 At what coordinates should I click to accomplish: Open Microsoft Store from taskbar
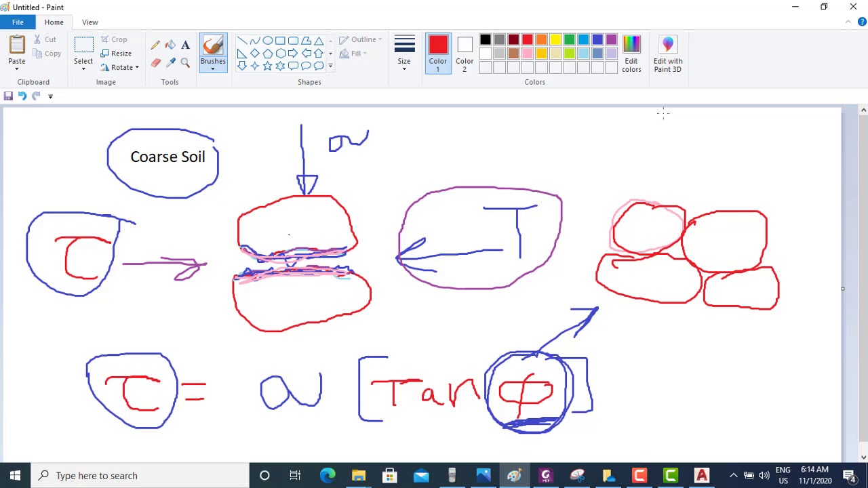pos(390,476)
